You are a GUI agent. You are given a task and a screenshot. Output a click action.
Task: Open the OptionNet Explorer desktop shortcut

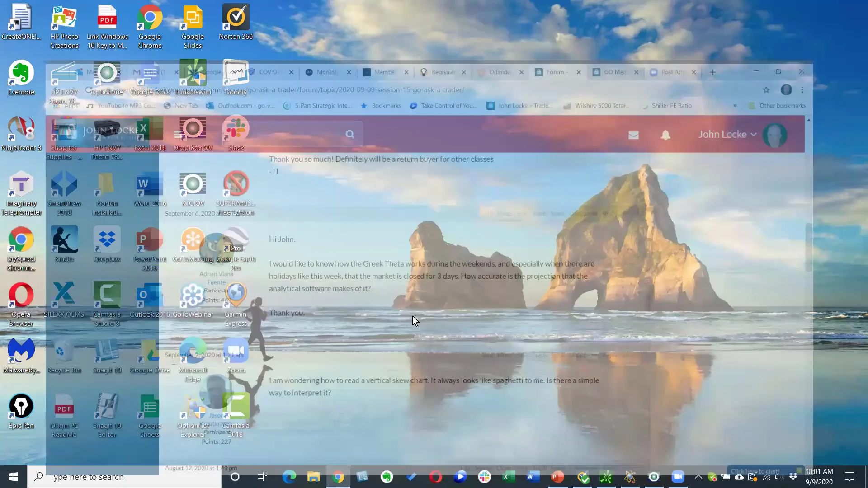pyautogui.click(x=193, y=416)
